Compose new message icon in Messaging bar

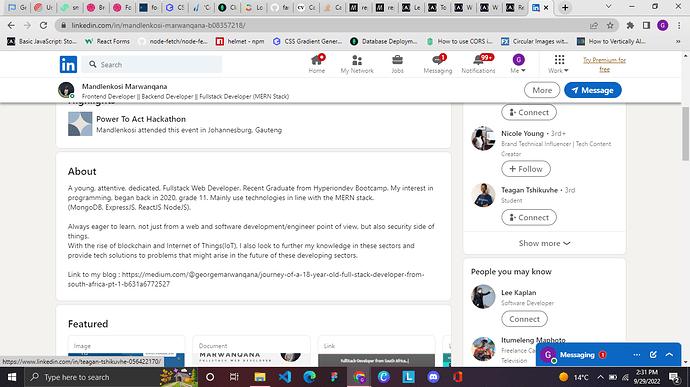653,354
